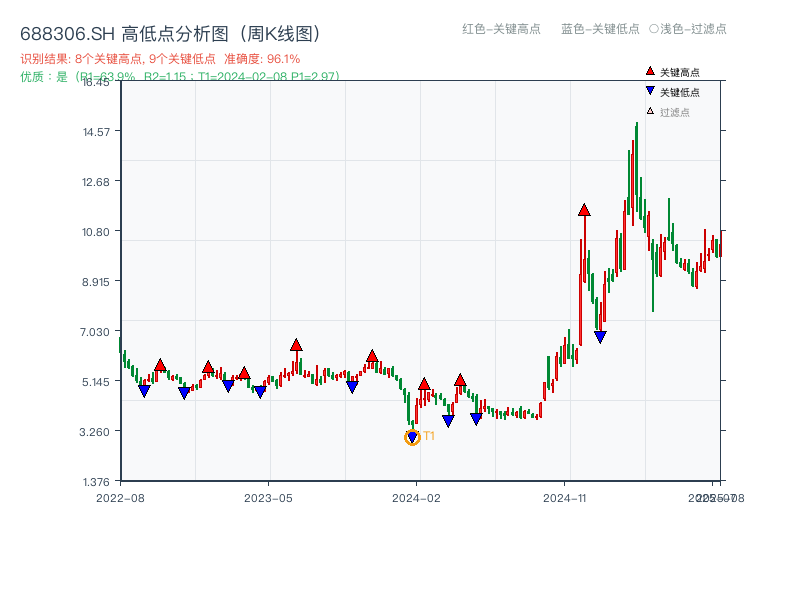This screenshot has height=600, width=800.
Task: Click the 16.45 y-axis value label
Action: pyautogui.click(x=95, y=84)
